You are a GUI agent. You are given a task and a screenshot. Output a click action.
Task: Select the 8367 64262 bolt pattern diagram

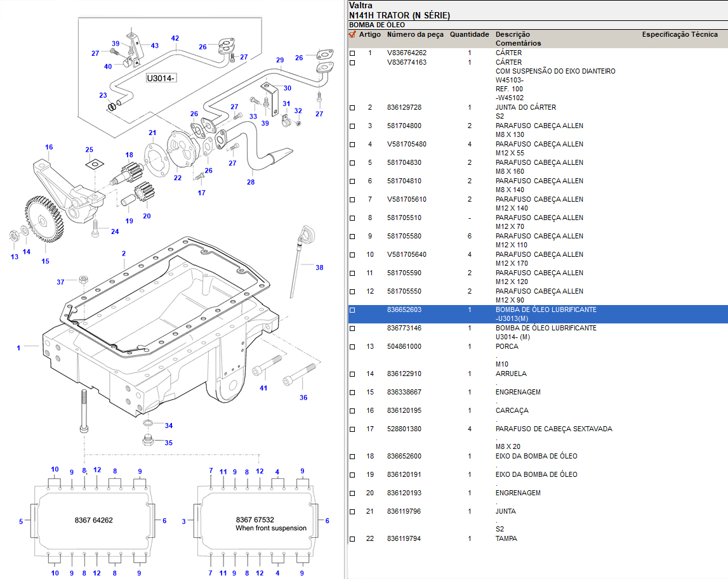click(x=94, y=520)
